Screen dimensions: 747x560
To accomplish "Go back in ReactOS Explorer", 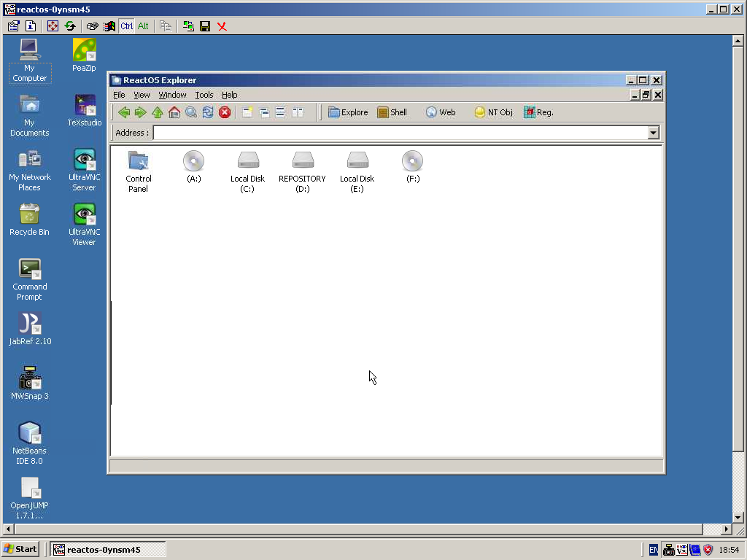I will coord(124,112).
